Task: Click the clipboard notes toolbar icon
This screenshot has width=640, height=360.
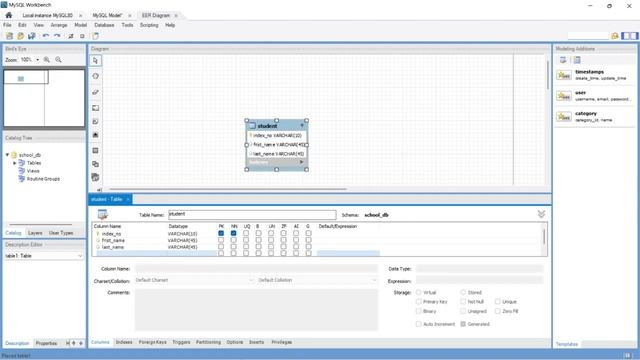Action: pyautogui.click(x=95, y=36)
